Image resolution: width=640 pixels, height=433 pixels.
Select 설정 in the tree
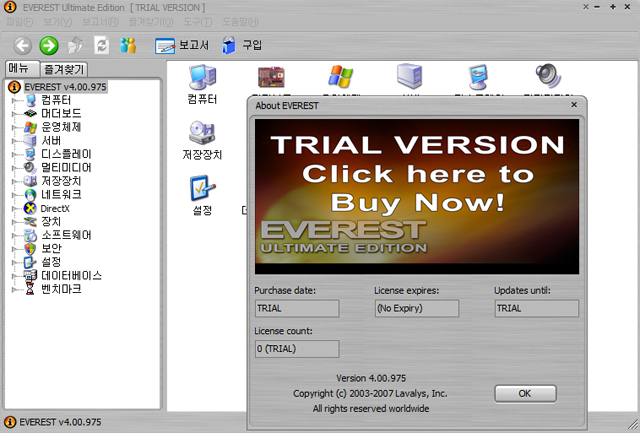tap(51, 262)
